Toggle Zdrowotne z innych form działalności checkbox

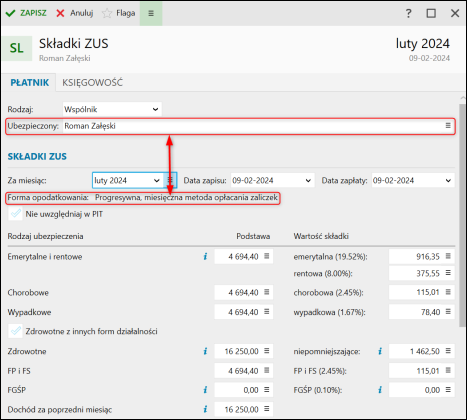15,331
